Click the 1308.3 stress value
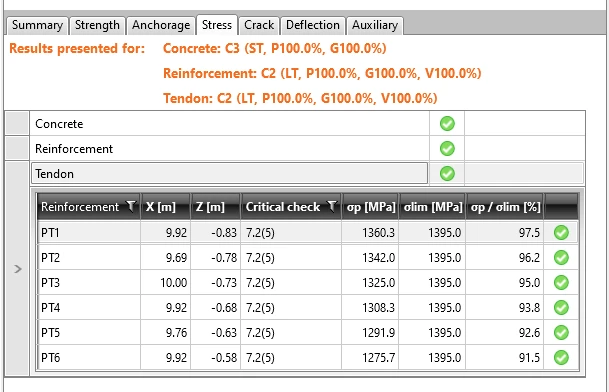This screenshot has width=609, height=392. pyautogui.click(x=370, y=308)
